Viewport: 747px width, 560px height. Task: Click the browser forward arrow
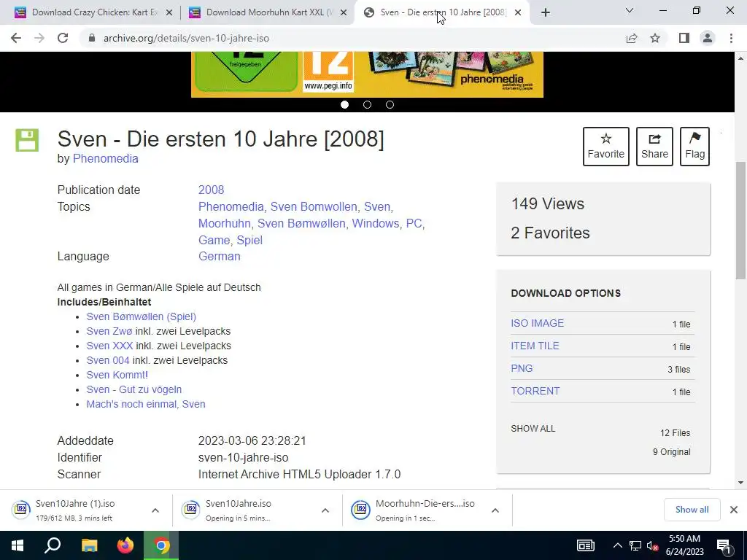[39, 38]
